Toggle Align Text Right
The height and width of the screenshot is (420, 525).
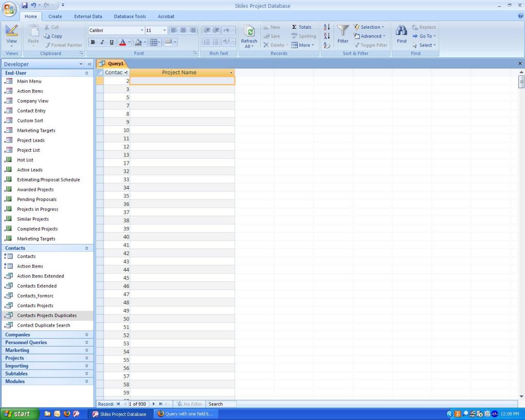(x=193, y=30)
